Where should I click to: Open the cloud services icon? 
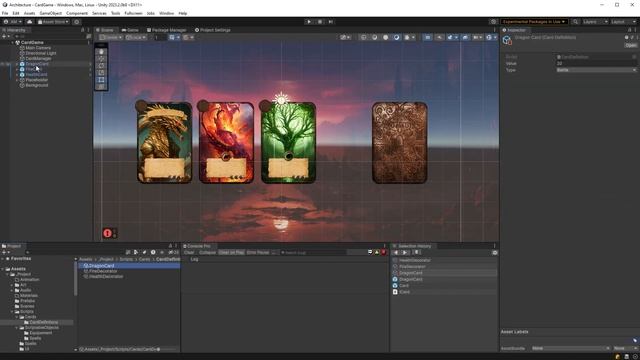point(29,22)
